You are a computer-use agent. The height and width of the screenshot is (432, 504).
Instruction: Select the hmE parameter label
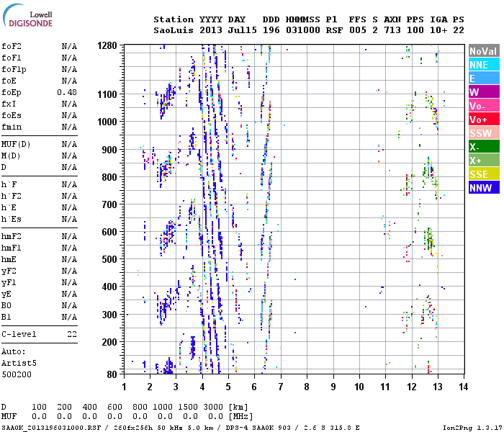(x=9, y=260)
